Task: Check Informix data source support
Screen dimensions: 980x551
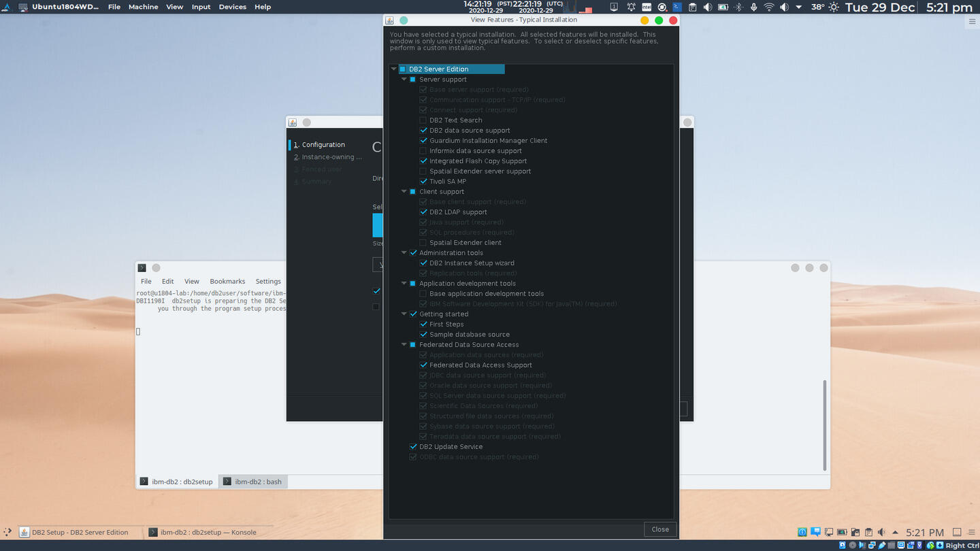Action: point(423,151)
